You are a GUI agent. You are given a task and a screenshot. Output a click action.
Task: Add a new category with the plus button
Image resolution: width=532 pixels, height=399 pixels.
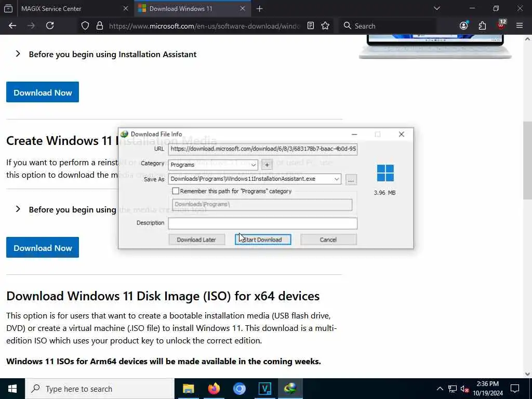coord(267,165)
